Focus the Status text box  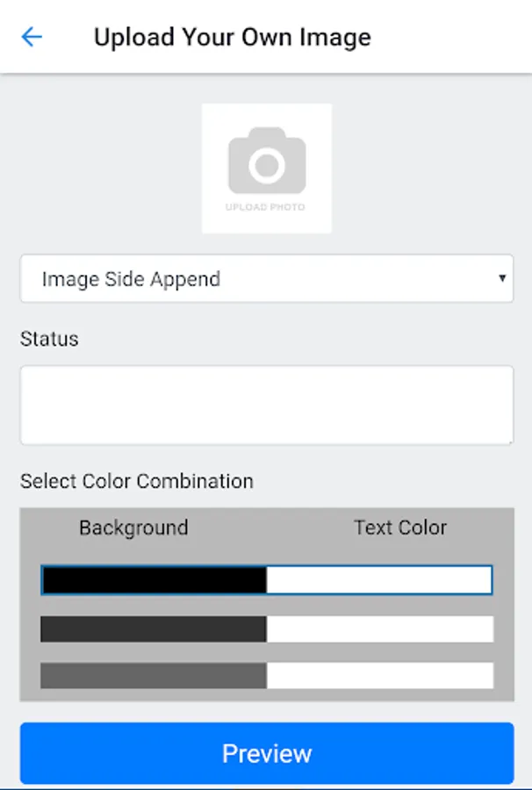pos(266,405)
